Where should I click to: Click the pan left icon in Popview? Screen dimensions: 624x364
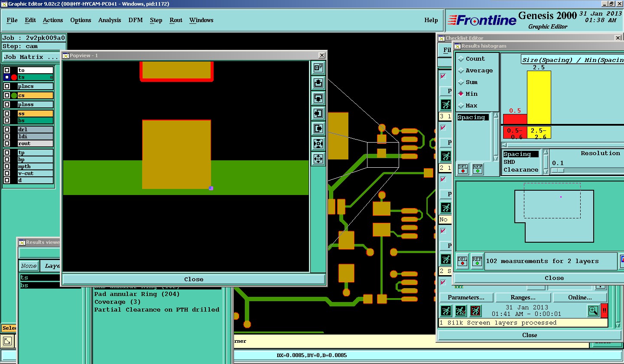(318, 114)
